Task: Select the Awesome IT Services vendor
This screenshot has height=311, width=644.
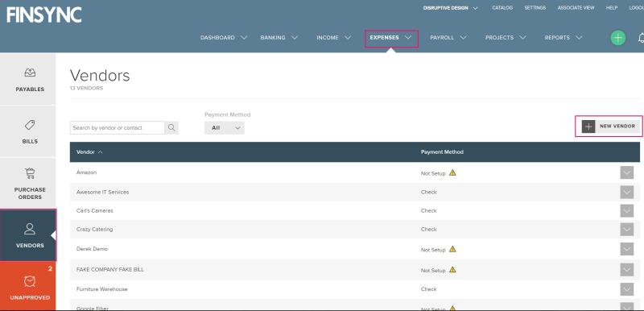Action: point(102,192)
